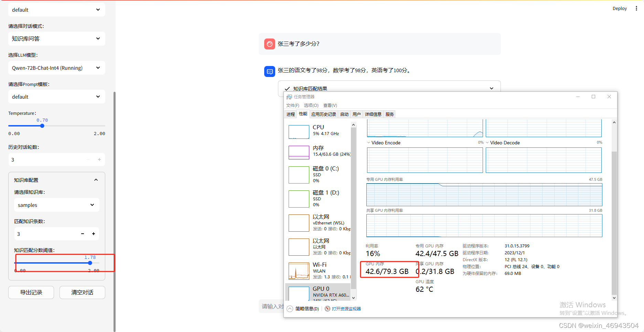Viewport: 644px width, 332px height.
Task: Click the Task Manager title bar icon
Action: pyautogui.click(x=289, y=97)
